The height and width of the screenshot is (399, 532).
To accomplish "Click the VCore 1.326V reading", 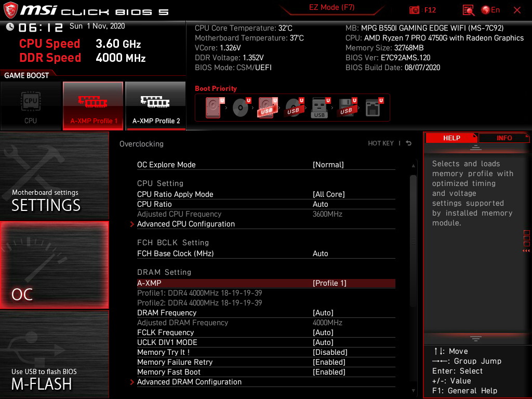I will point(218,48).
